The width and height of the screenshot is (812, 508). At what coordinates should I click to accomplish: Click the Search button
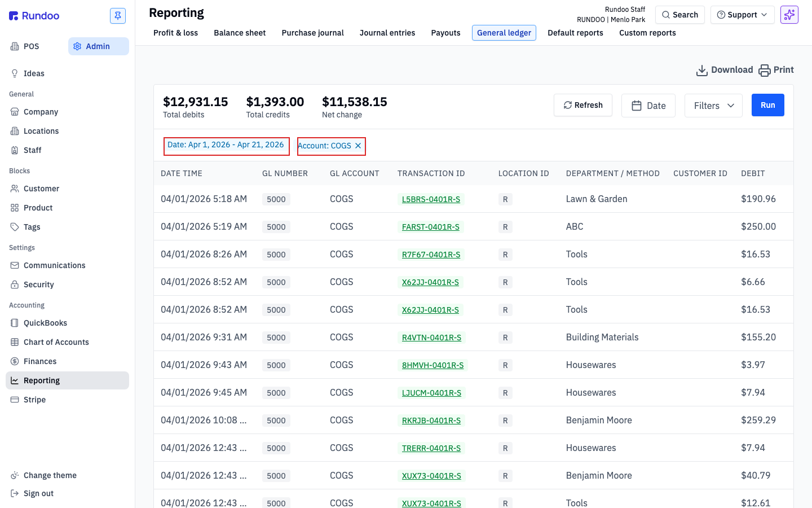pos(680,15)
